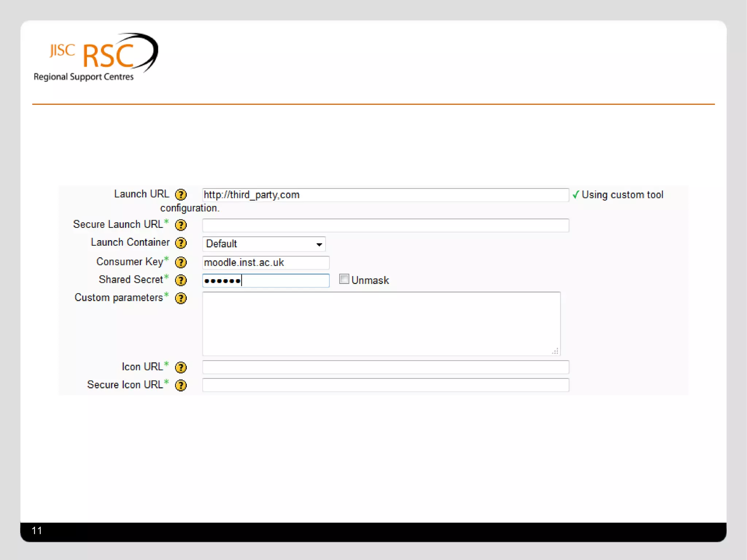This screenshot has width=747, height=560.
Task: Click the Shared Secret password field
Action: [266, 281]
